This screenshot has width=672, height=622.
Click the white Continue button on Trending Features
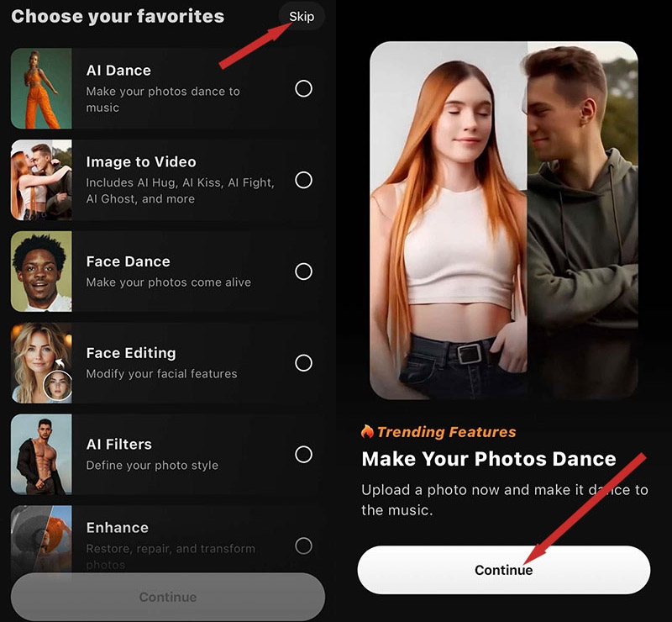pos(503,570)
